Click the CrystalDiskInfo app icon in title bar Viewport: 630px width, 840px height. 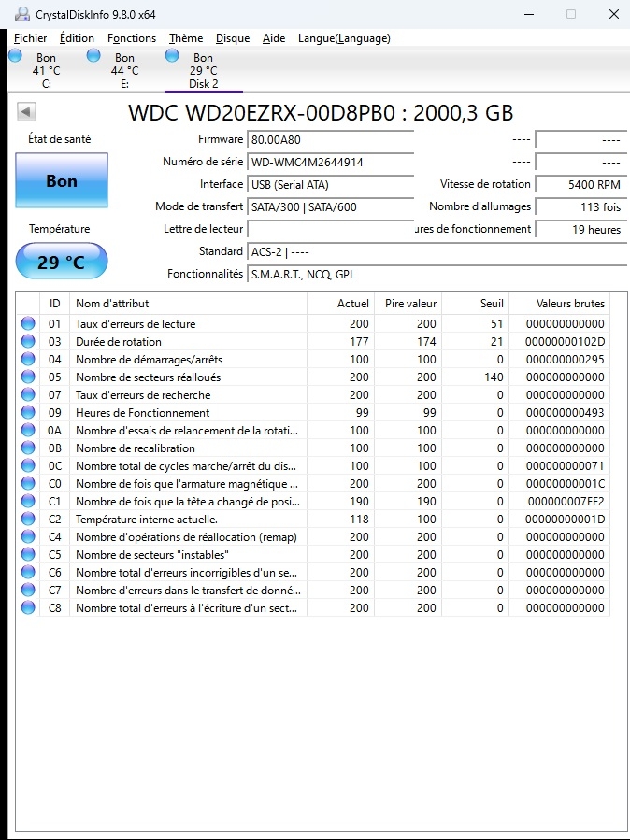pos(22,14)
